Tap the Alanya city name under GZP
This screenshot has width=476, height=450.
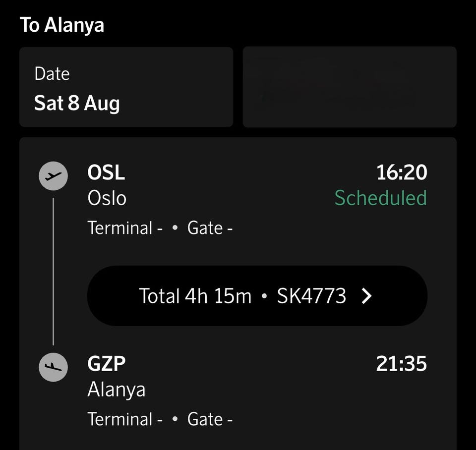point(117,390)
